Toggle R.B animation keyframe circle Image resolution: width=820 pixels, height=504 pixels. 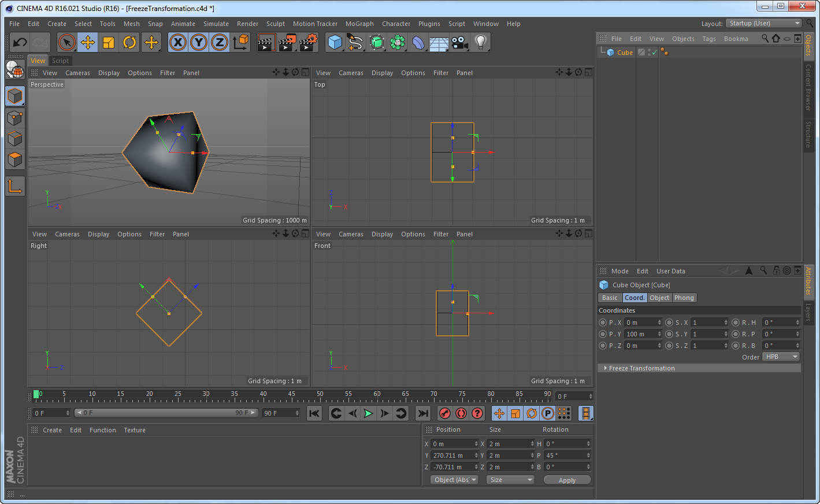click(x=736, y=346)
